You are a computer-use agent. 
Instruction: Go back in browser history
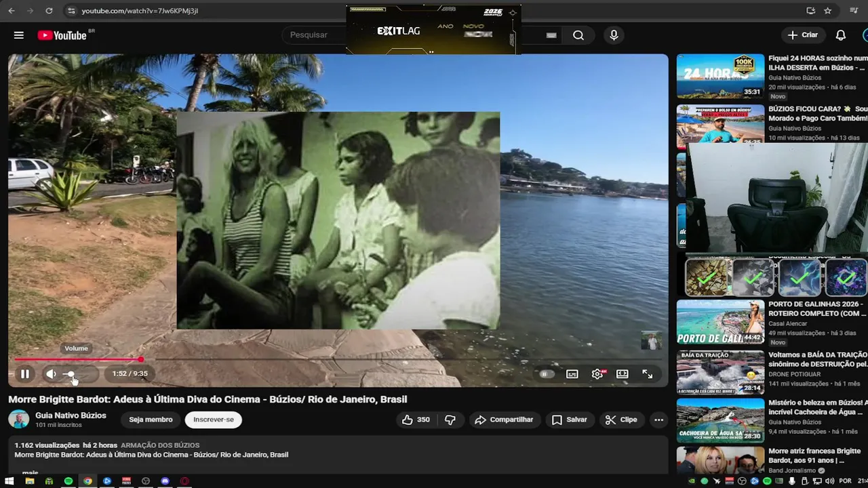[12, 11]
